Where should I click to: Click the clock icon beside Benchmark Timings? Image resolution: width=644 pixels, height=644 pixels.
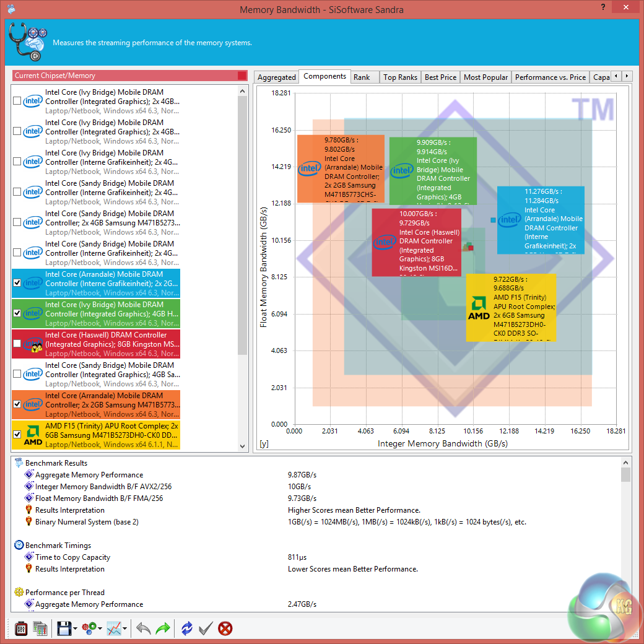pos(19,546)
